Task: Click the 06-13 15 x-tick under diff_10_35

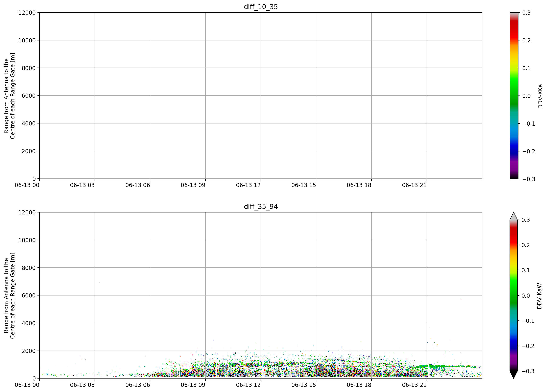Action: tap(304, 185)
